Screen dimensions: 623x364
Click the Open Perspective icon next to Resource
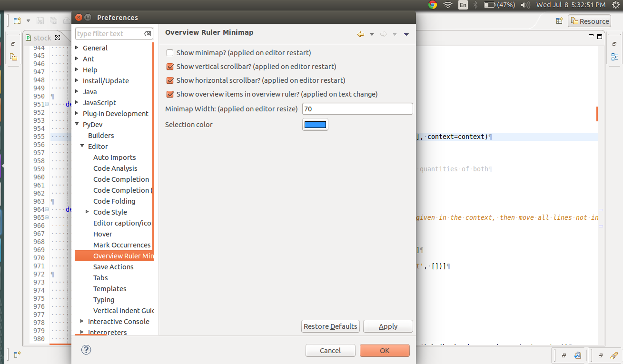click(559, 21)
